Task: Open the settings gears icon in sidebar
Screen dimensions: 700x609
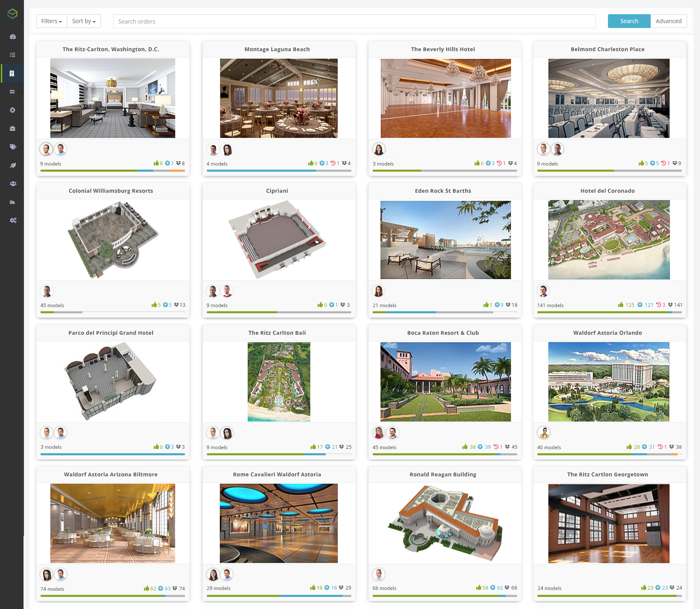Action: (13, 220)
